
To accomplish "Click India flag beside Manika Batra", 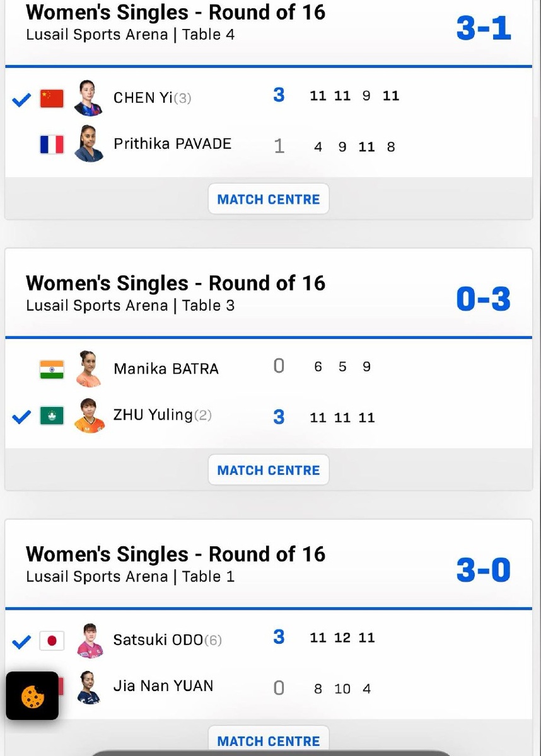I will click(52, 369).
